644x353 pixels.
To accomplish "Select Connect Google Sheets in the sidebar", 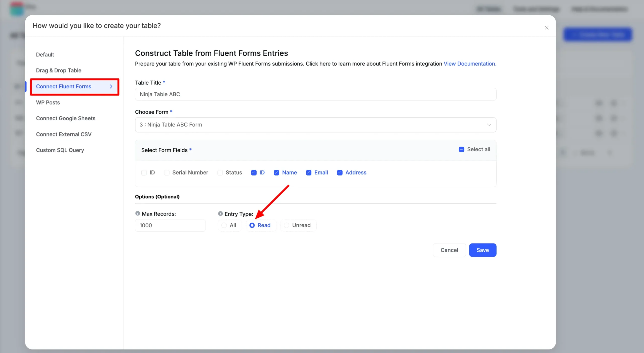I will [66, 118].
